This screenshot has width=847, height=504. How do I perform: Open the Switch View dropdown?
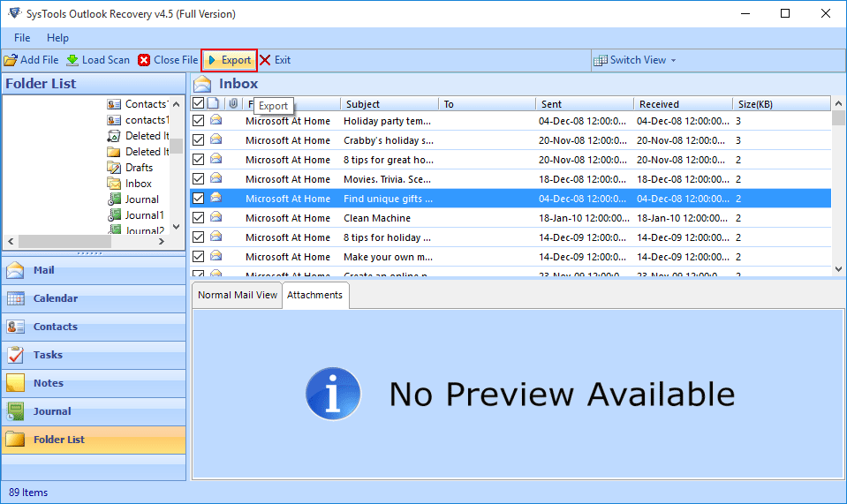click(x=635, y=60)
